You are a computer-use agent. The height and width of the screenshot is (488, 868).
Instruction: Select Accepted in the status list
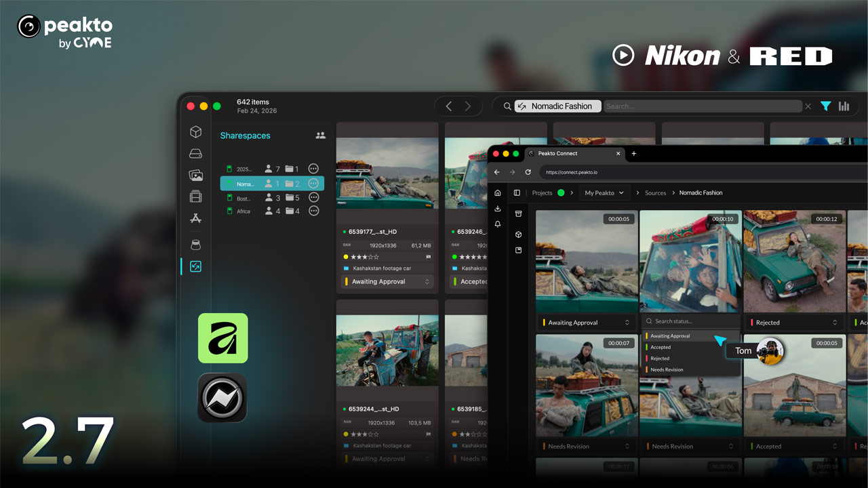coord(660,347)
